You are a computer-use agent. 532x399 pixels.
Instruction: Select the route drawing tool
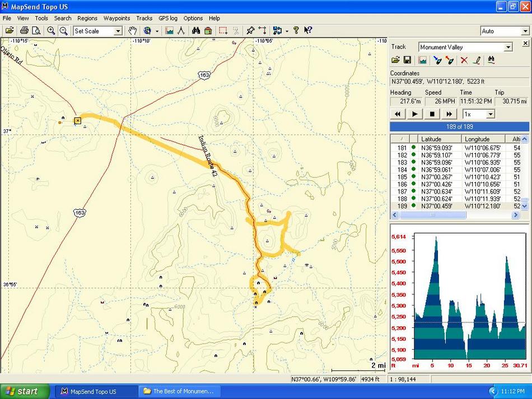pos(263,31)
